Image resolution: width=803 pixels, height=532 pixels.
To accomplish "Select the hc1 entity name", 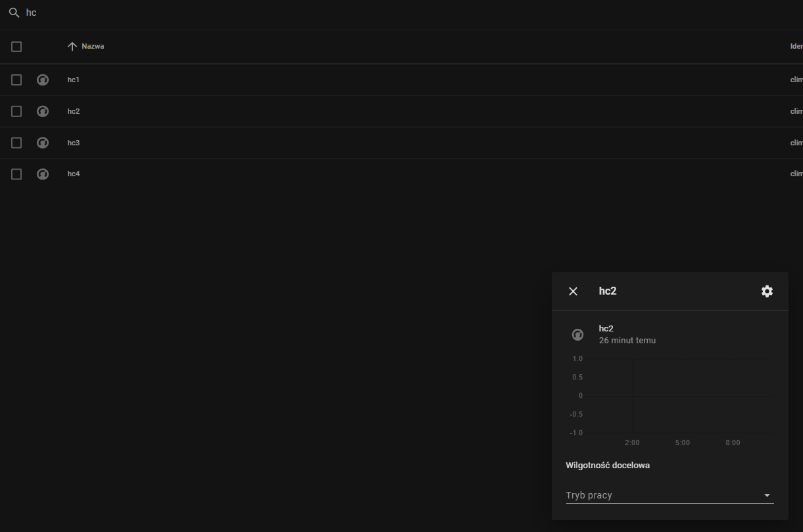I will click(x=74, y=80).
